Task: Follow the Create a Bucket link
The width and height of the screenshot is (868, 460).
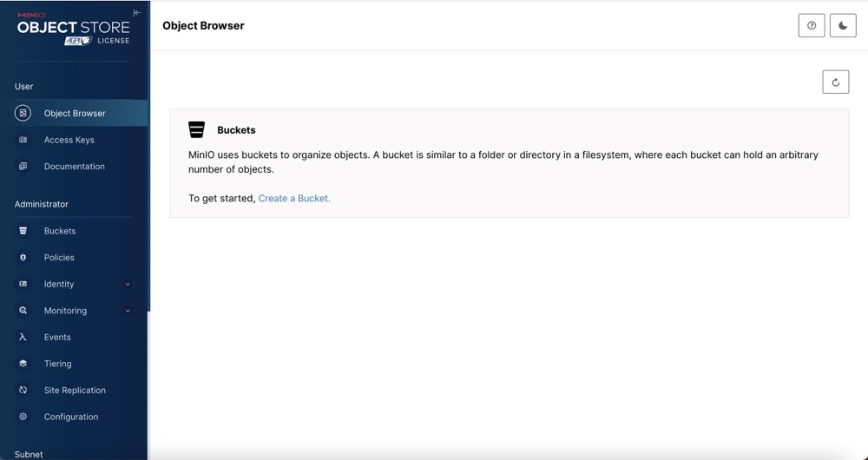Action: click(294, 198)
